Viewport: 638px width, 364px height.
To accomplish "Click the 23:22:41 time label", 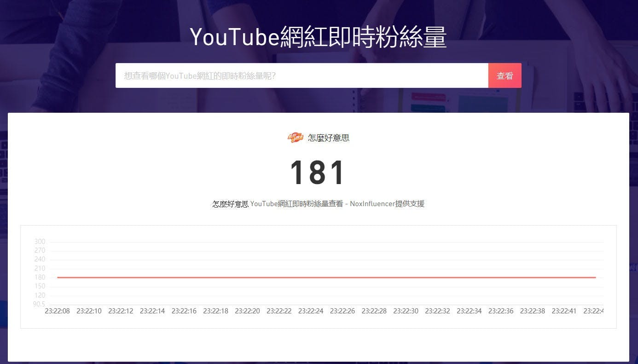I will (x=564, y=311).
